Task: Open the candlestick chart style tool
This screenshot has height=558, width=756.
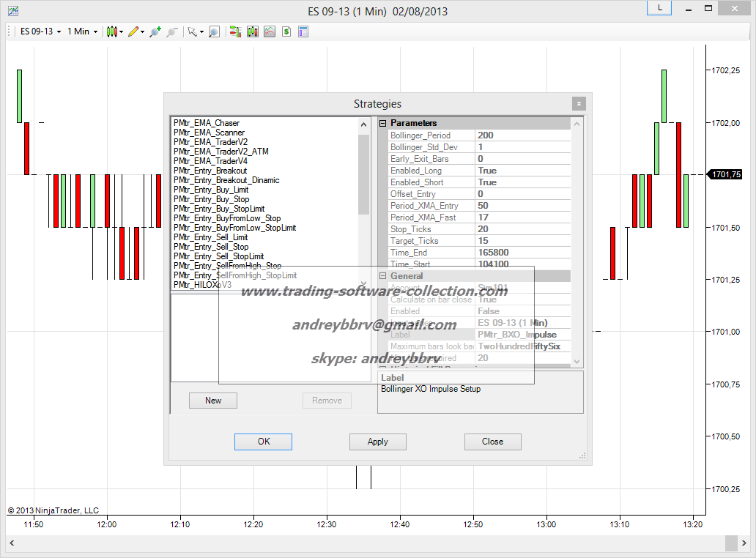Action: [112, 31]
